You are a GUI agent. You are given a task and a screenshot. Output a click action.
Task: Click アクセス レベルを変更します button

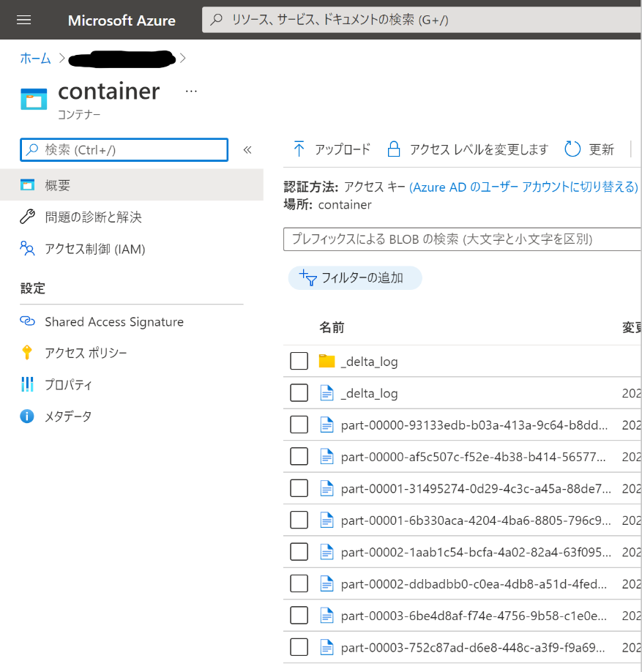pyautogui.click(x=468, y=149)
